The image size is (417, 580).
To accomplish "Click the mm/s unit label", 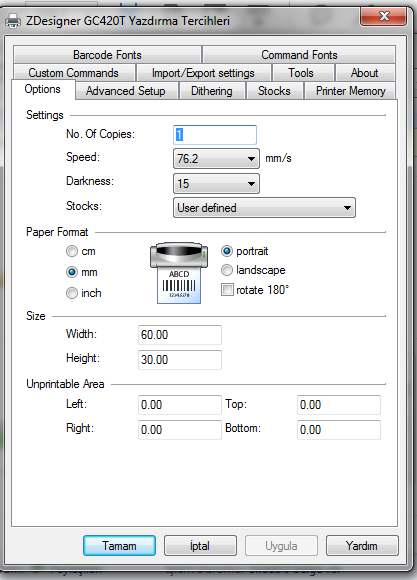I will 278,158.
